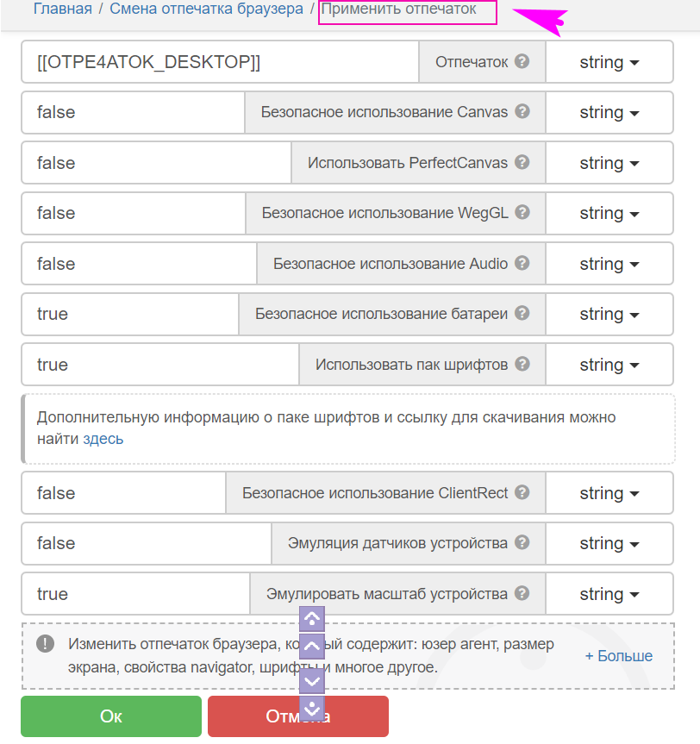Open Смена отпечатка браузера breadcrumb
The width and height of the screenshot is (700, 744).
[x=206, y=9]
